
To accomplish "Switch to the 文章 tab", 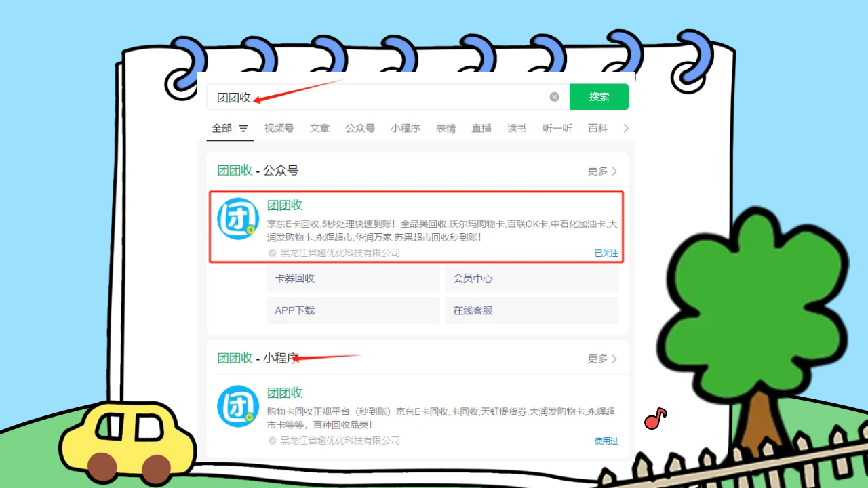I will click(x=319, y=128).
